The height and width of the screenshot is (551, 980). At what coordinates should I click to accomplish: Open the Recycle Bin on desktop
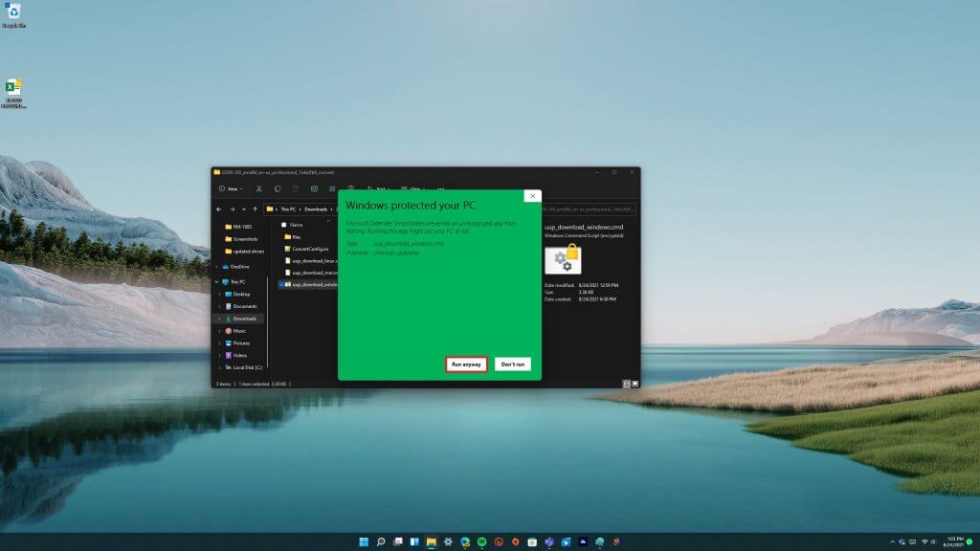coord(13,15)
